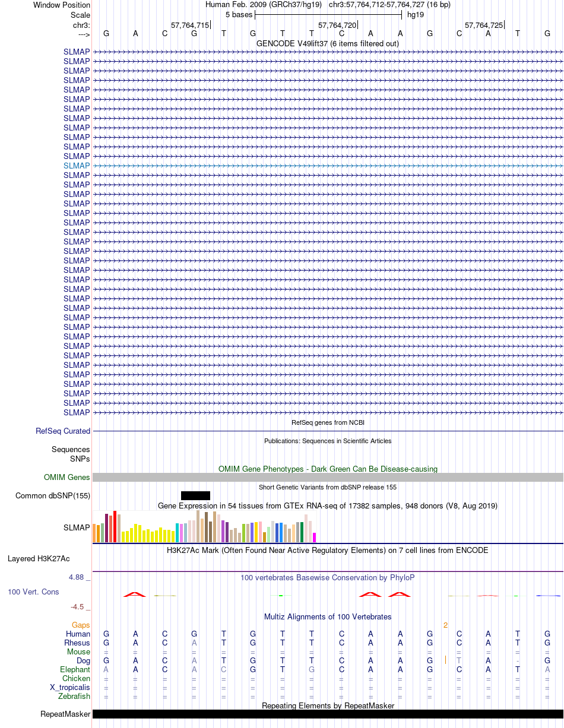Select the Dog alignment row label
This screenshot has width=564, height=728.
(x=83, y=660)
